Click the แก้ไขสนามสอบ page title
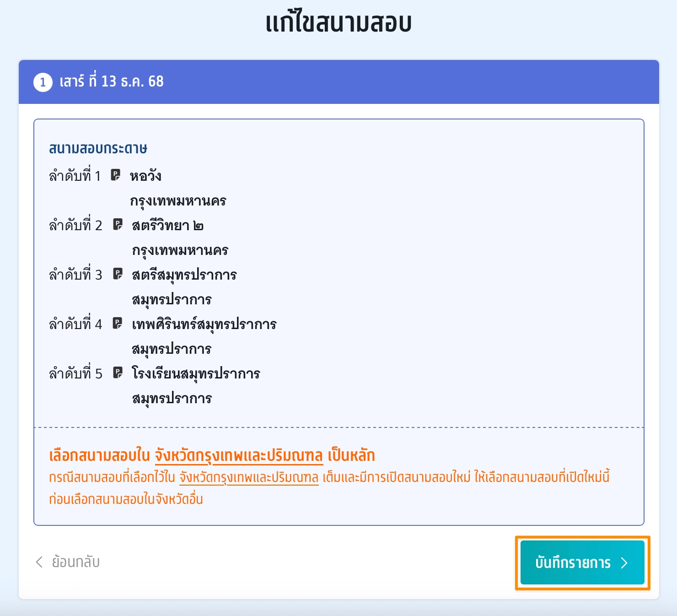The image size is (677, 616). coord(338,23)
